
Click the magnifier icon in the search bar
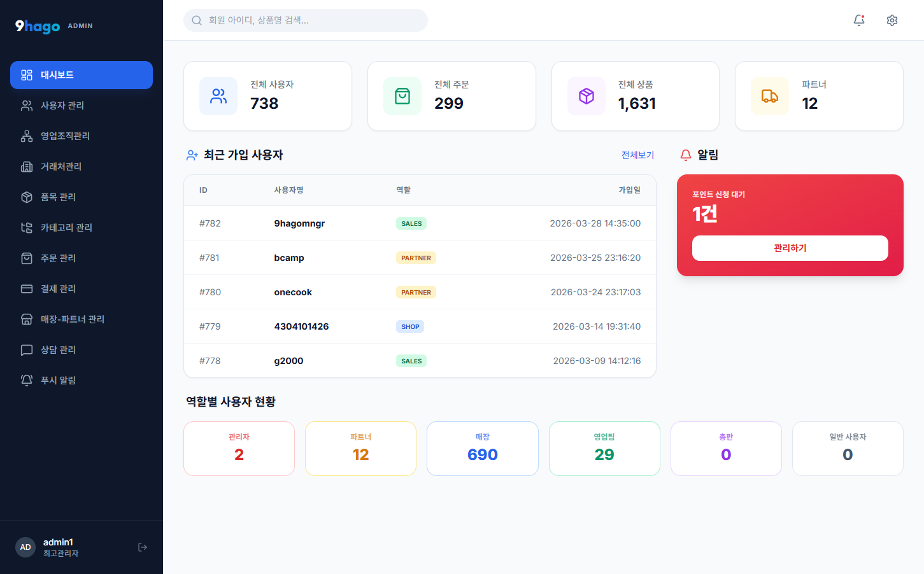point(196,20)
